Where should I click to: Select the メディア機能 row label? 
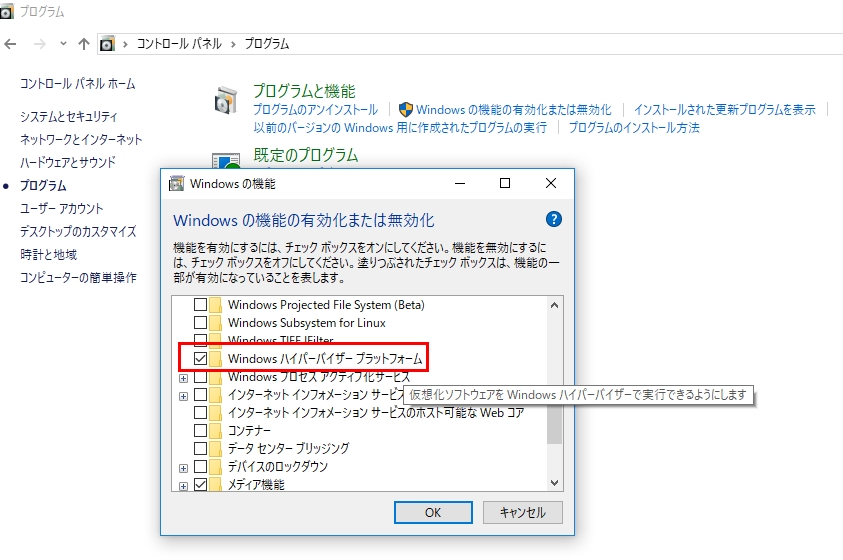pyautogui.click(x=256, y=485)
